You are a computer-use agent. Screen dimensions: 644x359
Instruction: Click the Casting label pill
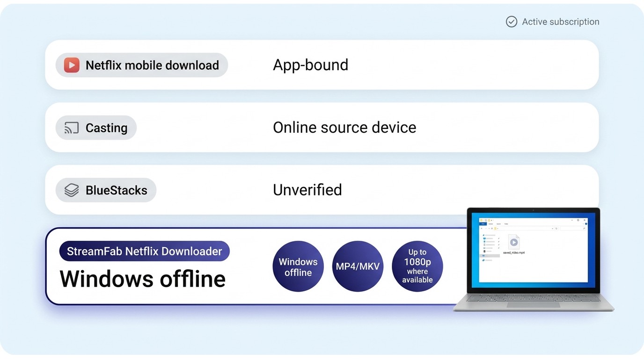[x=96, y=128]
